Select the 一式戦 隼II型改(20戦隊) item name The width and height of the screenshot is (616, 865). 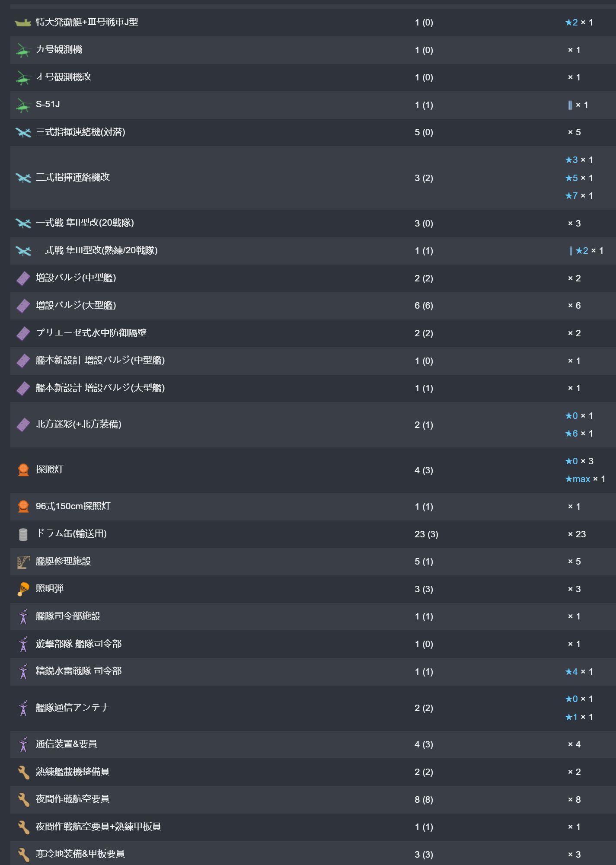click(85, 223)
